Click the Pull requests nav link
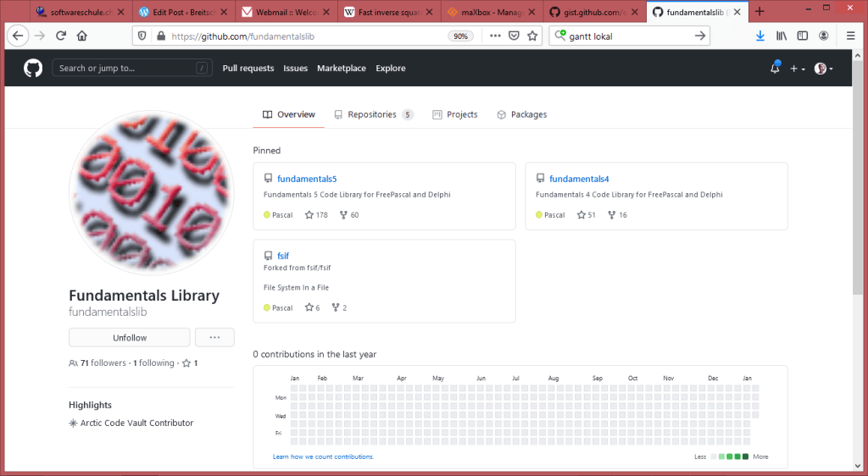Screen dimensions: 868x476 (248, 69)
